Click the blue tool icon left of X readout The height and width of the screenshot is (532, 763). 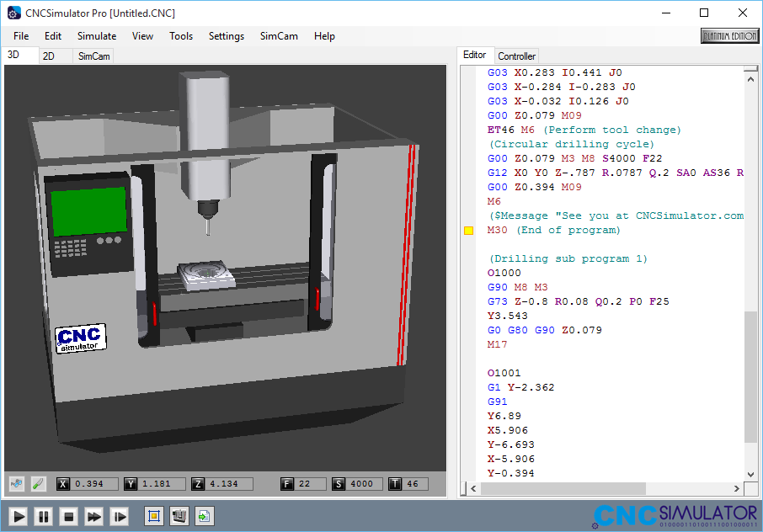[x=17, y=484]
